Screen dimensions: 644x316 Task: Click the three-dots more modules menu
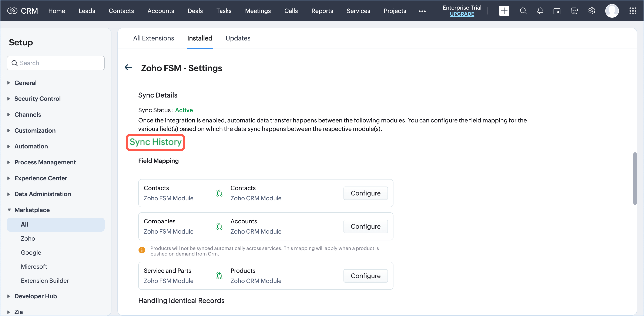pos(422,11)
